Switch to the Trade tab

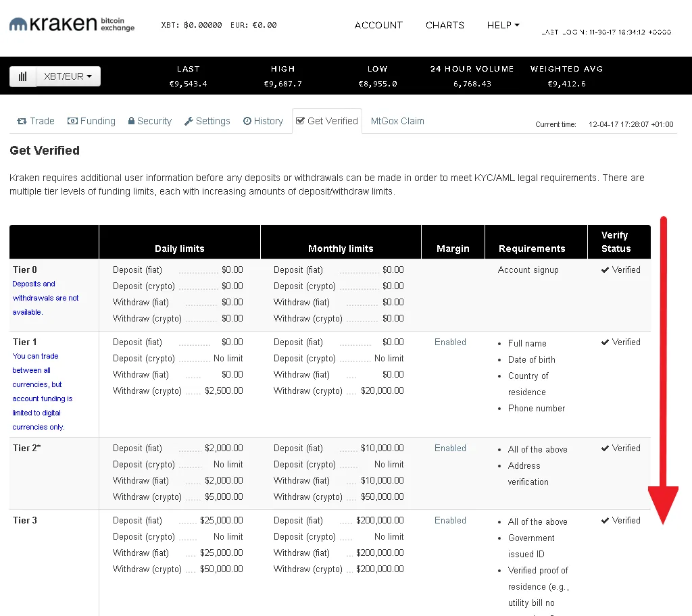click(x=36, y=121)
